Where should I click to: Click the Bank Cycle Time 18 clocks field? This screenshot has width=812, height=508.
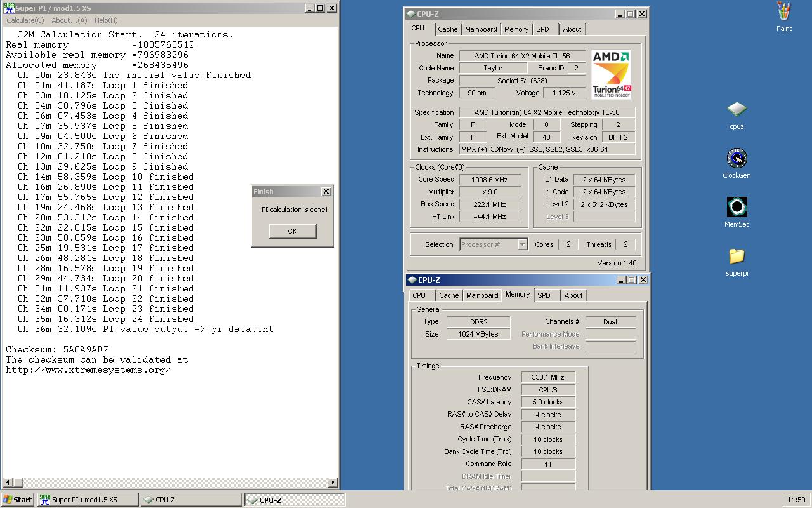(x=548, y=451)
